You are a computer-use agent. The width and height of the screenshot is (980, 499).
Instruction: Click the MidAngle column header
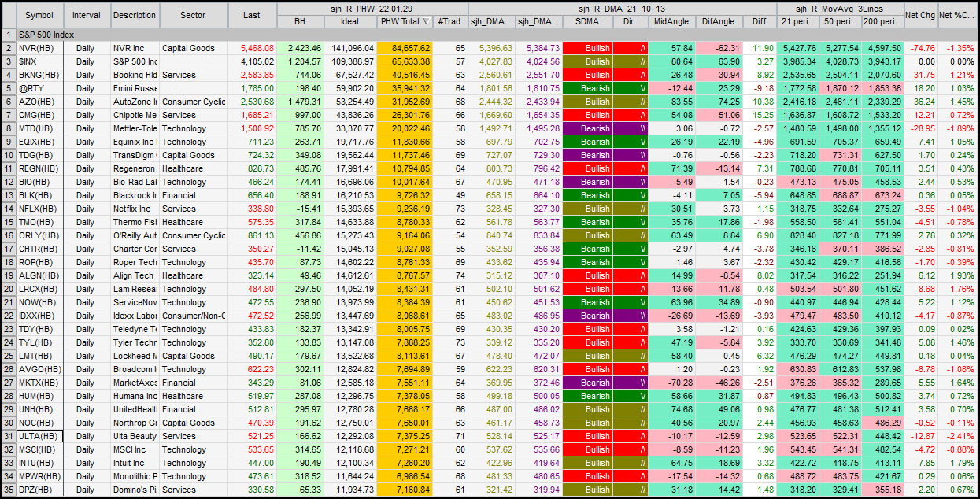(x=671, y=21)
